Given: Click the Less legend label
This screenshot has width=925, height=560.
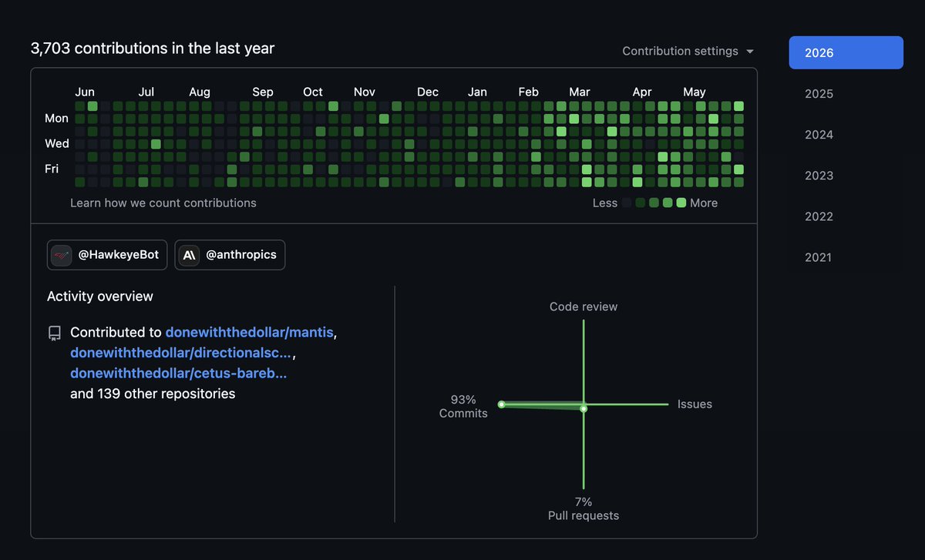Looking at the screenshot, I should pyautogui.click(x=605, y=203).
